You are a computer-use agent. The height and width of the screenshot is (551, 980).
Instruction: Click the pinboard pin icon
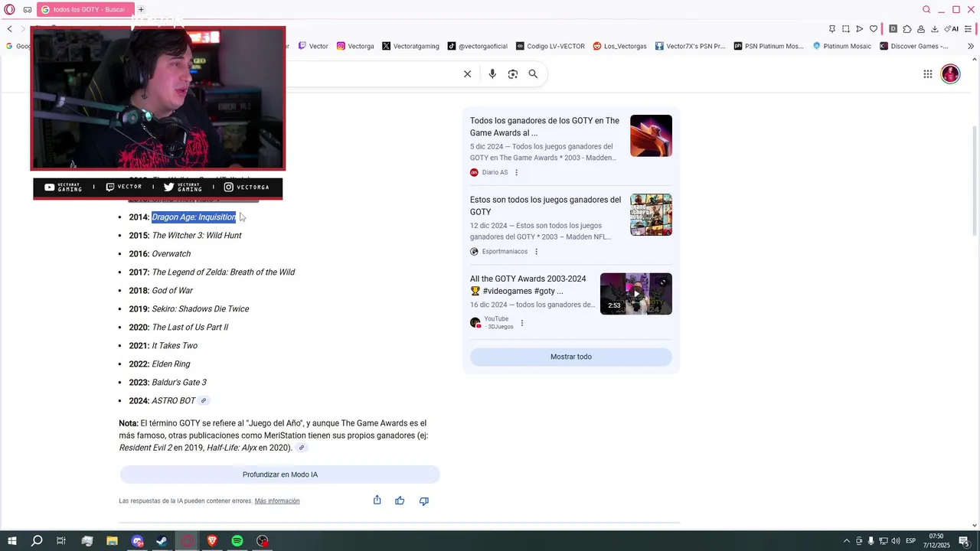(832, 29)
